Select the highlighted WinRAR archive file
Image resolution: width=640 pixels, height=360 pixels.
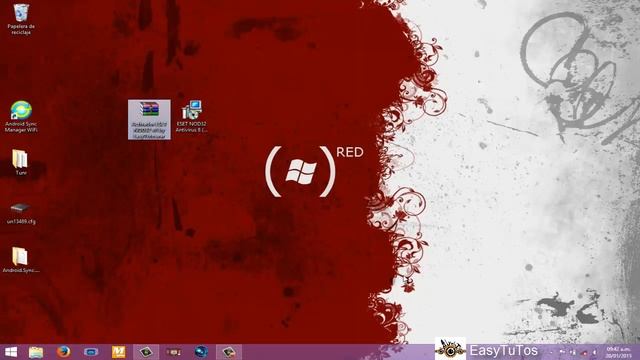pos(149,119)
